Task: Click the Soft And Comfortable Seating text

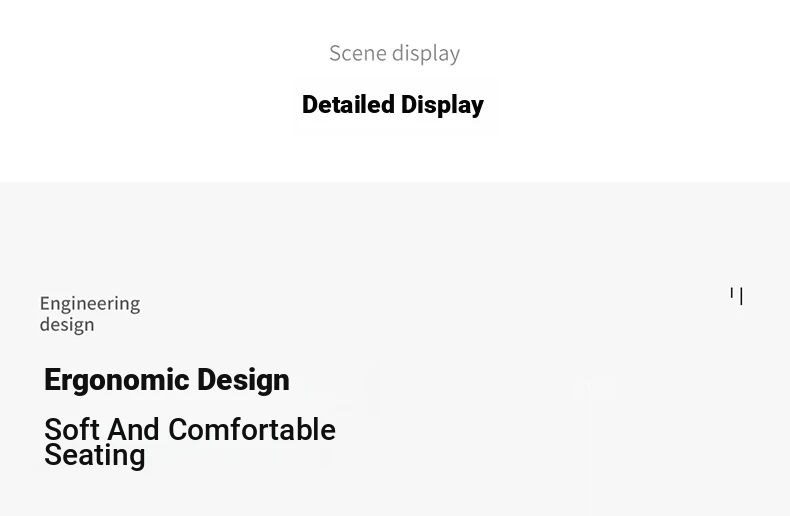Action: click(190, 442)
